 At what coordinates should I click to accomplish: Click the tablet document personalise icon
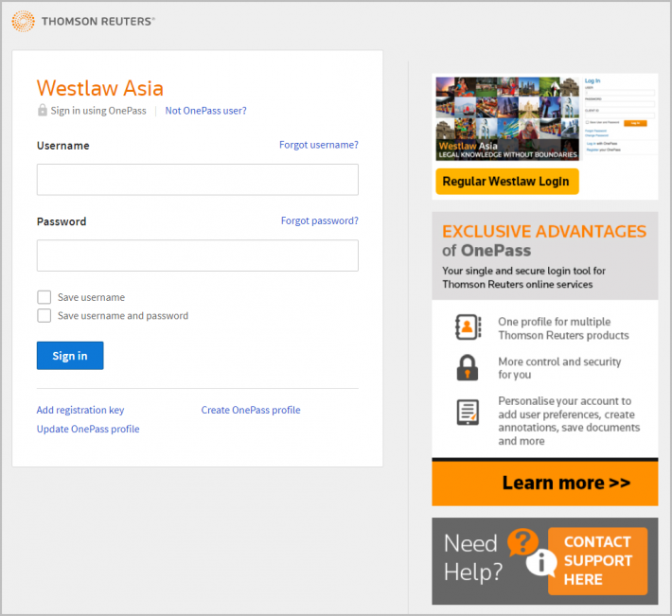pos(468,413)
